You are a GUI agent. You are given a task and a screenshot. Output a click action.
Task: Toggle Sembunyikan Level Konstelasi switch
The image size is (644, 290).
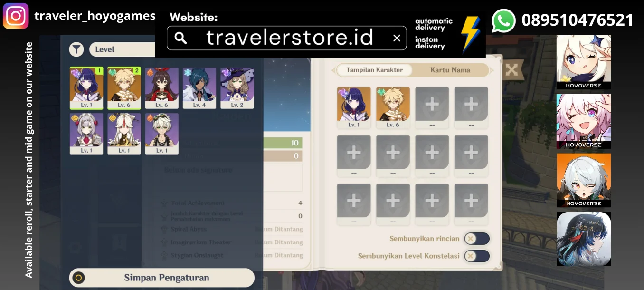(x=476, y=256)
